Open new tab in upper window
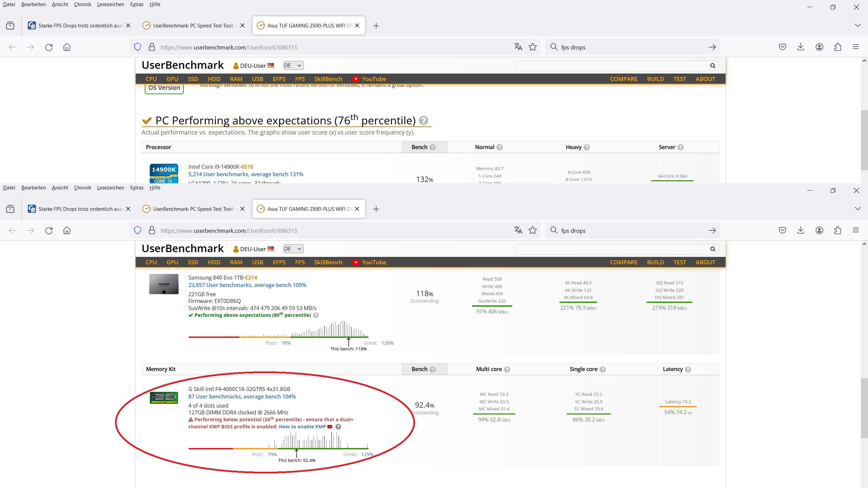This screenshot has width=868, height=488. click(x=376, y=26)
